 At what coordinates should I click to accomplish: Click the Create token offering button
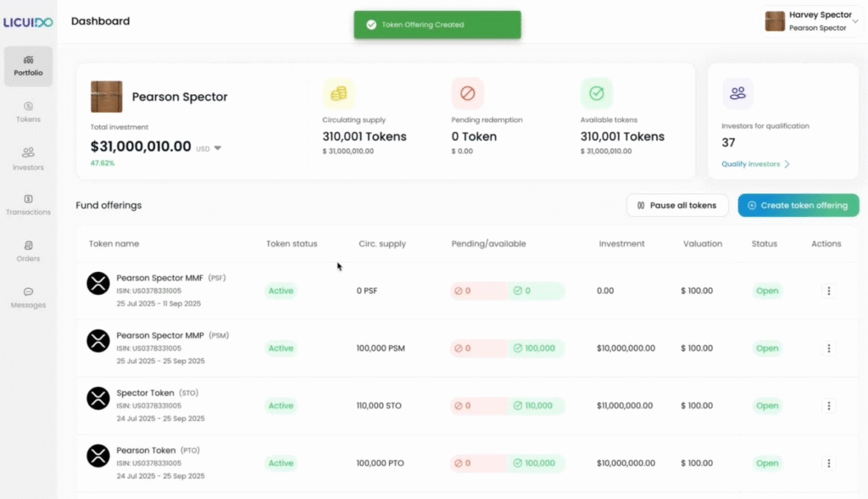[798, 205]
